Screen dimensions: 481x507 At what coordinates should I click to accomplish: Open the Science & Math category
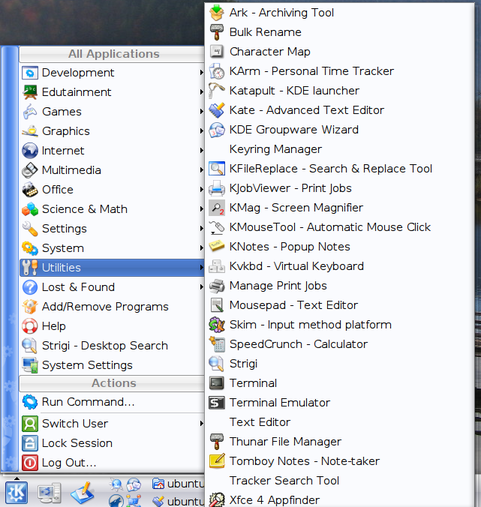[x=112, y=209]
